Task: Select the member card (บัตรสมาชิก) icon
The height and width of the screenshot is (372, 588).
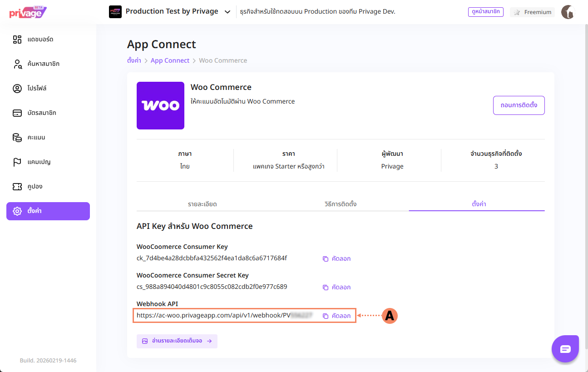Action: tap(17, 113)
